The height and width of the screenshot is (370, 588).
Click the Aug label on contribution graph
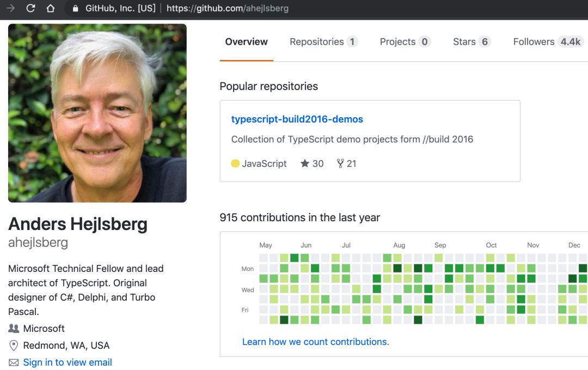(399, 245)
